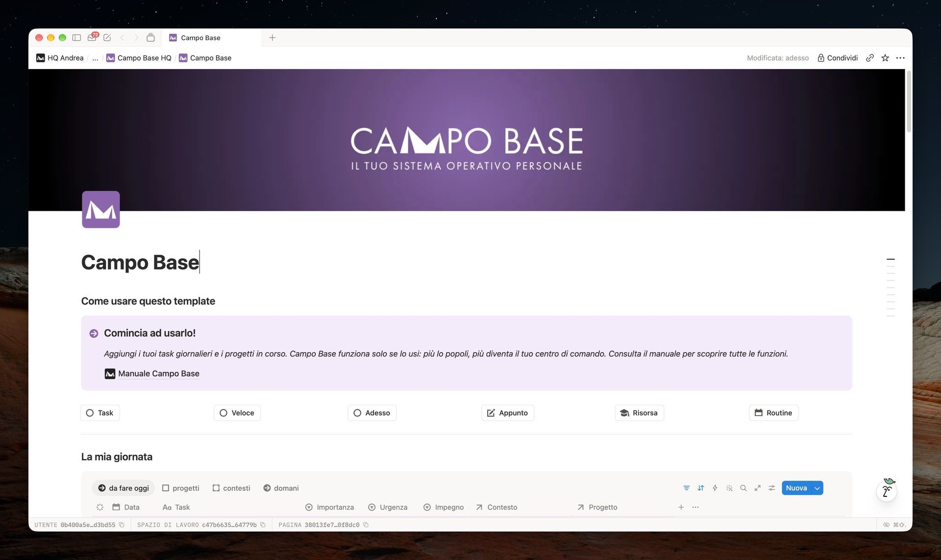The height and width of the screenshot is (560, 941).
Task: Open database view settings sliders icon
Action: [772, 488]
